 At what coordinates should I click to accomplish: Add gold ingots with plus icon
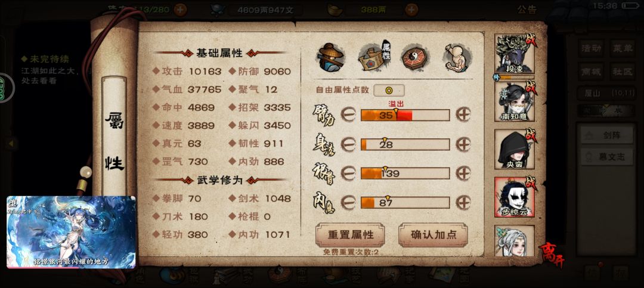click(411, 10)
